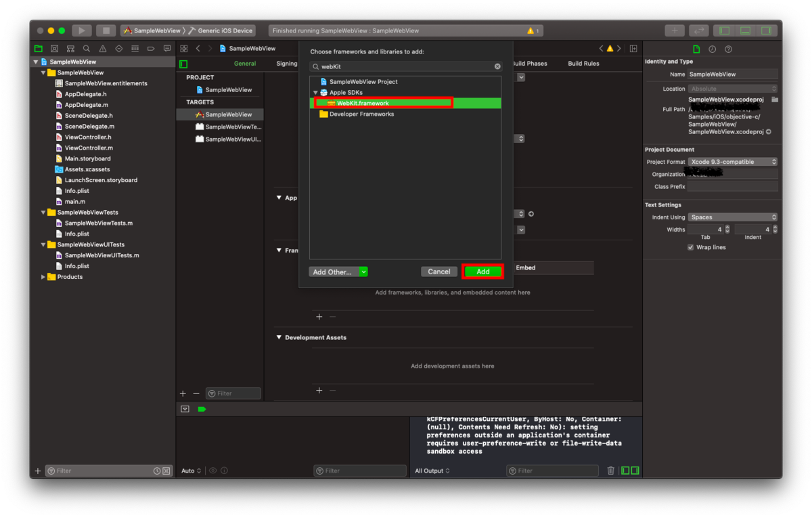Viewport: 812px width, 518px height.
Task: Expand the Products folder
Action: pos(43,277)
